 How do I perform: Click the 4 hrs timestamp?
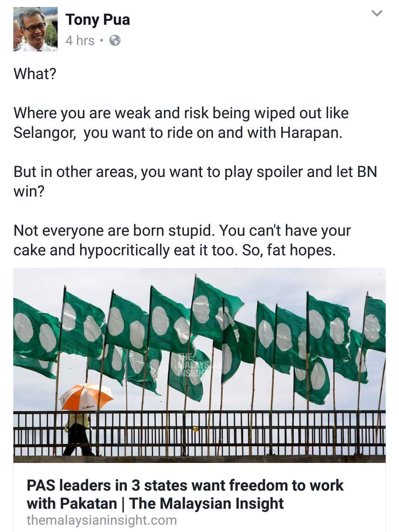point(80,40)
